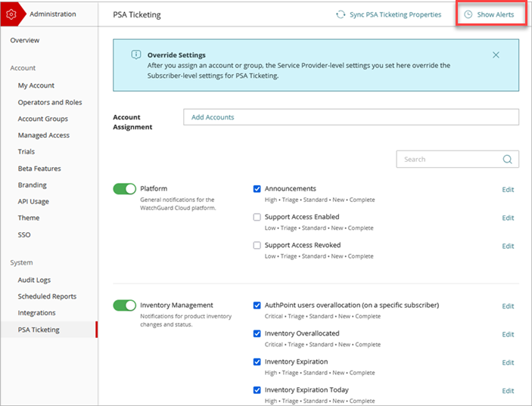Click the magnifier icon in the search box
532x406 pixels.
(x=508, y=160)
